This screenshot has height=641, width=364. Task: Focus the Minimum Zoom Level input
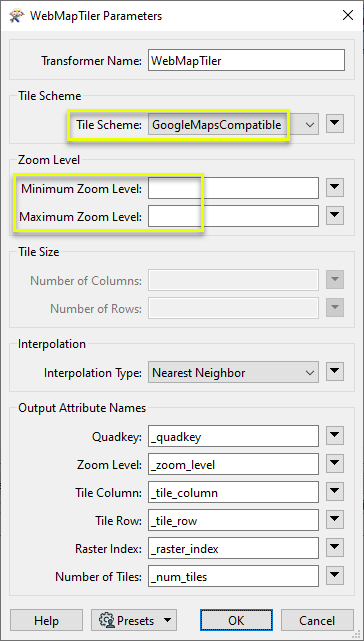pos(233,188)
